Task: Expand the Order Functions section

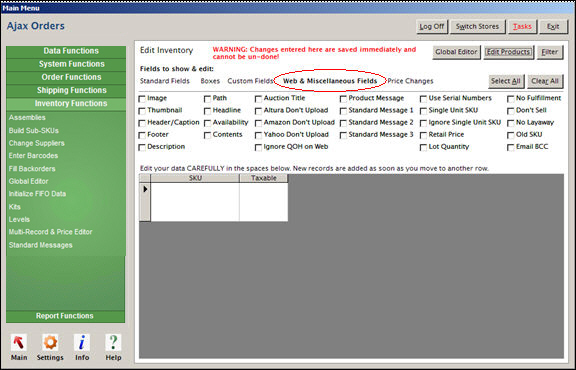Action: (x=66, y=78)
